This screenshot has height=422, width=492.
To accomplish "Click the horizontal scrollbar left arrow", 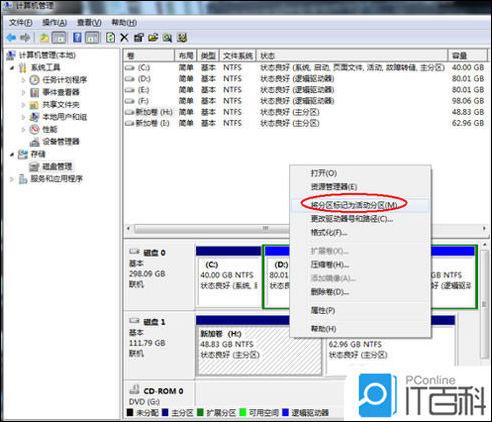I will 129,229.
